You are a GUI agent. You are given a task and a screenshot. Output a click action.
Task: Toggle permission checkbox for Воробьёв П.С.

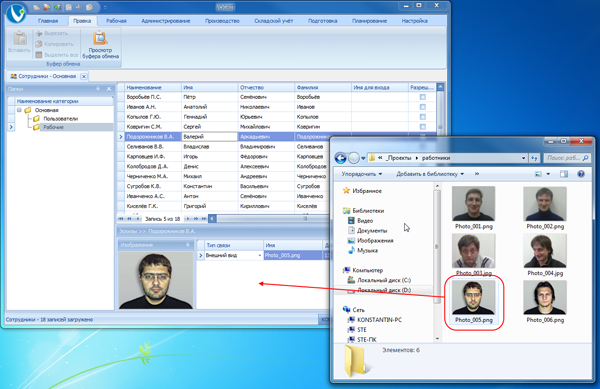pos(422,97)
